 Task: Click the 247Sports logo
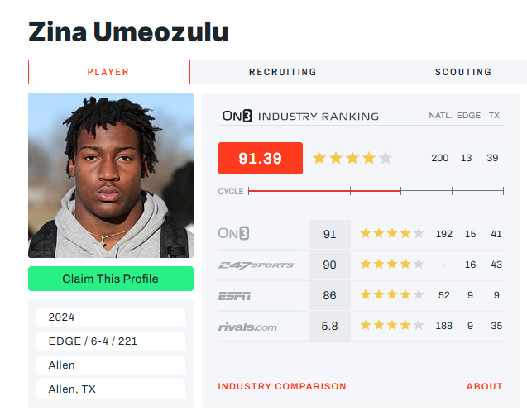(x=256, y=265)
